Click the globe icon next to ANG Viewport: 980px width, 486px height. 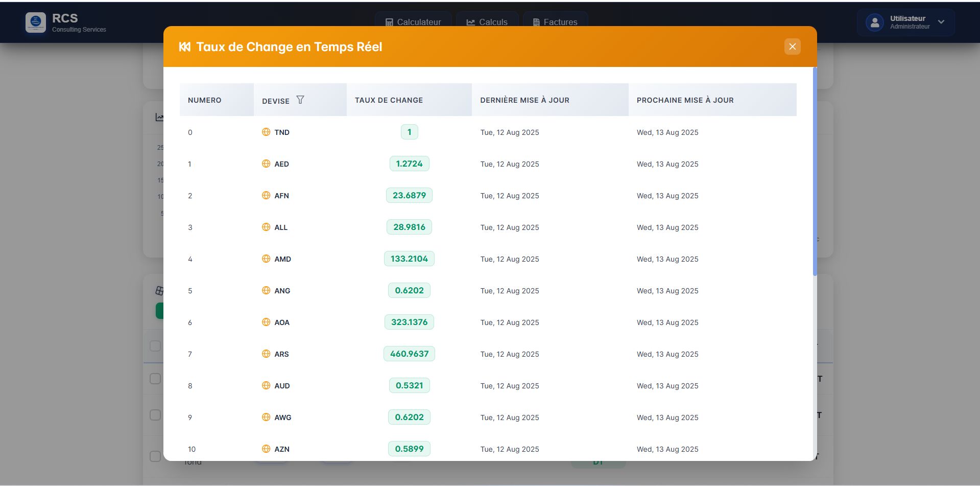point(266,290)
